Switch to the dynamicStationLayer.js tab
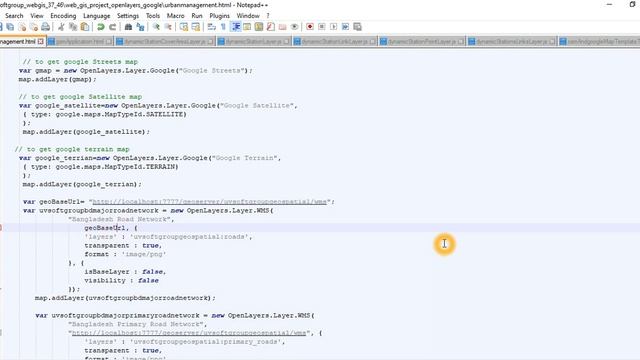Image resolution: width=640 pixels, height=360 pixels. tap(254, 42)
